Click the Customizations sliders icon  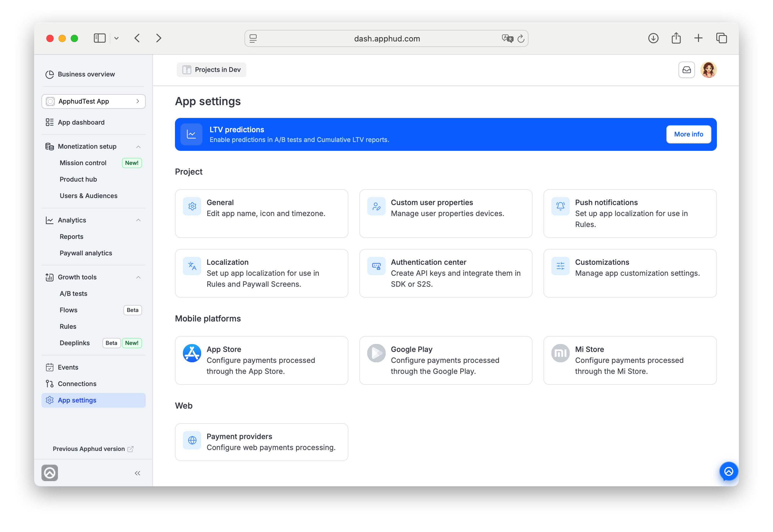tap(560, 266)
